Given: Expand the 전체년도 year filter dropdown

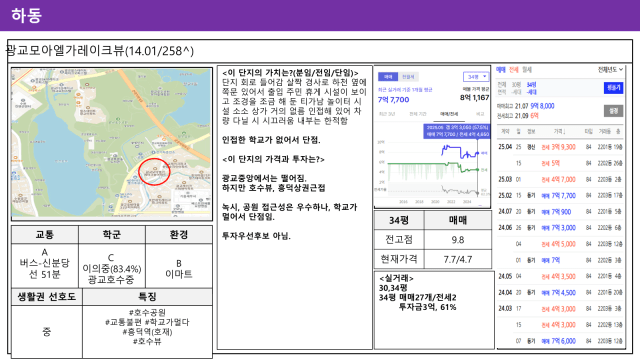Looking at the screenshot, I should point(610,70).
